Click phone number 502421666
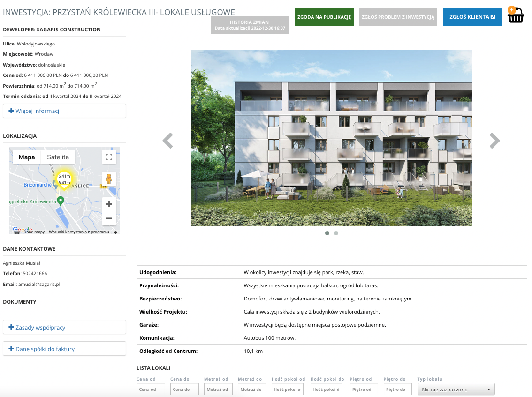532x397 pixels. pos(35,273)
